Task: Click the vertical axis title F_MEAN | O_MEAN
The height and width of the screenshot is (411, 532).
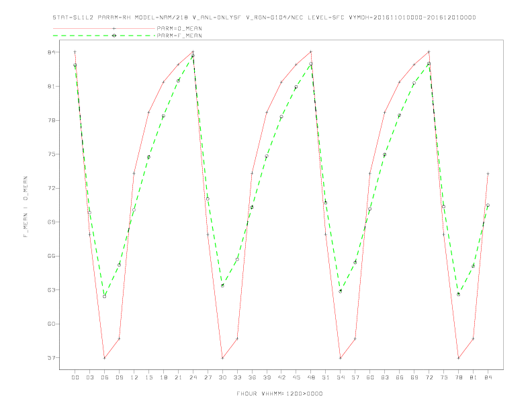Action: coord(26,207)
